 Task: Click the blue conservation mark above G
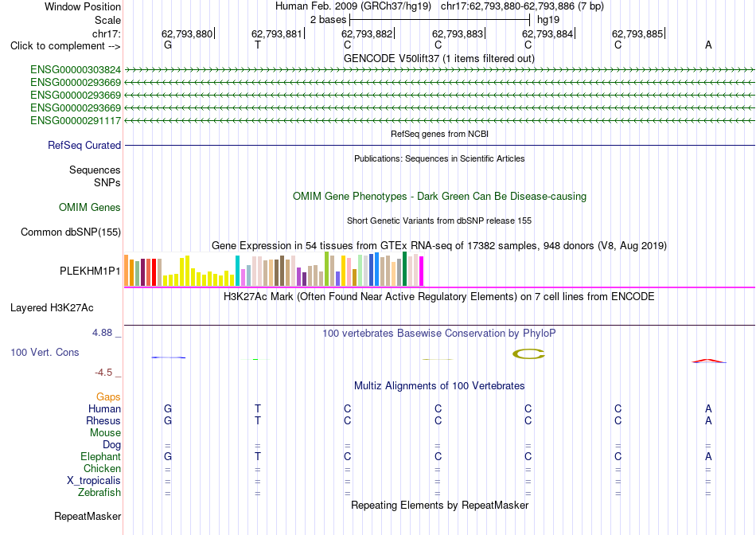(168, 357)
